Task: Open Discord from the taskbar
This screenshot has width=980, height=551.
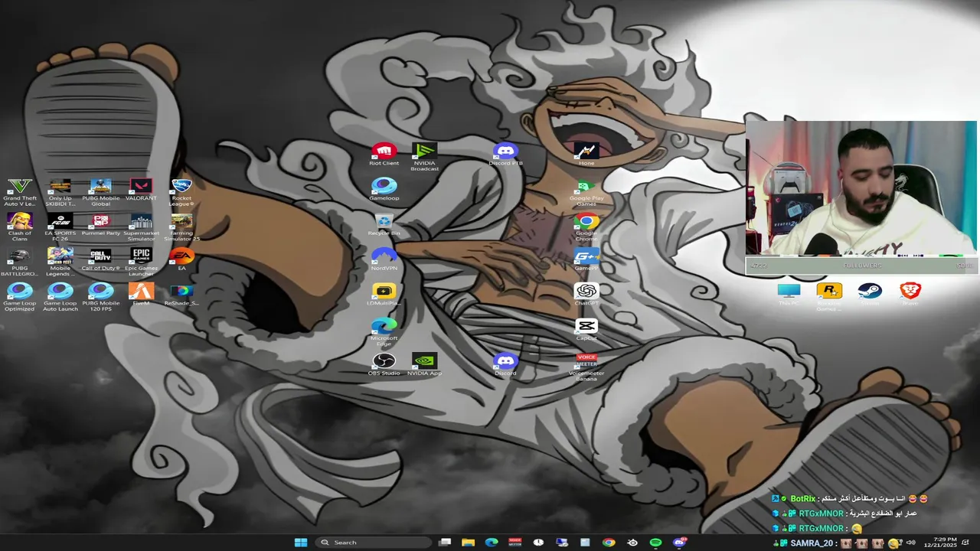Action: coord(679,543)
